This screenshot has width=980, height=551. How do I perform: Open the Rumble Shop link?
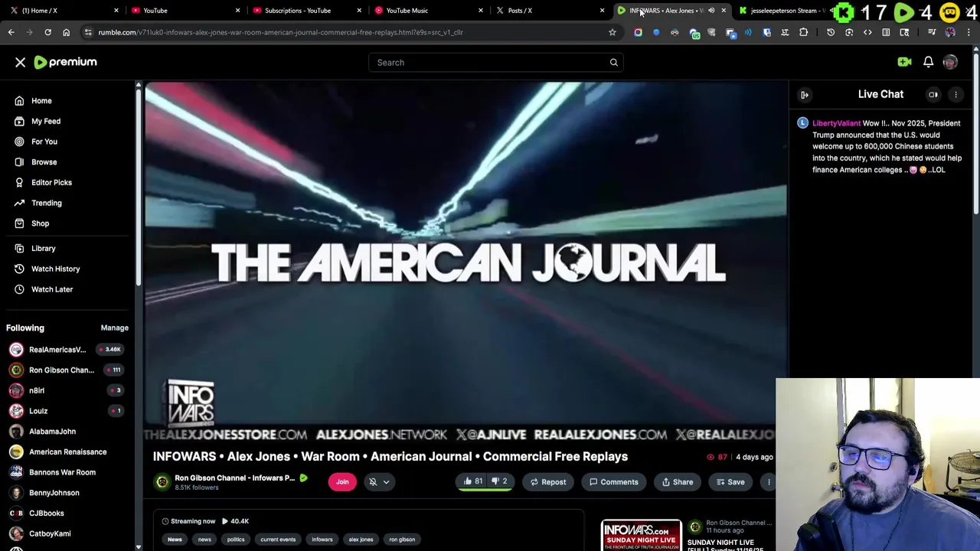point(40,223)
